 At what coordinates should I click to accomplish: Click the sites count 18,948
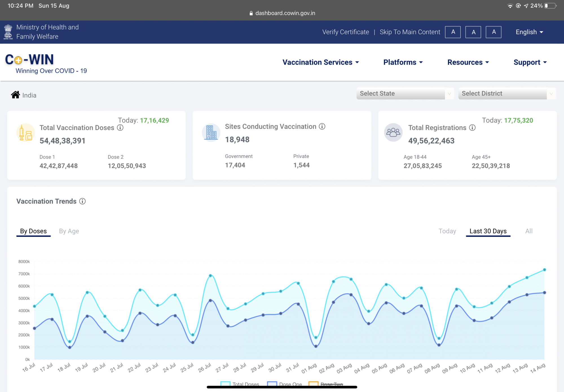pos(237,140)
